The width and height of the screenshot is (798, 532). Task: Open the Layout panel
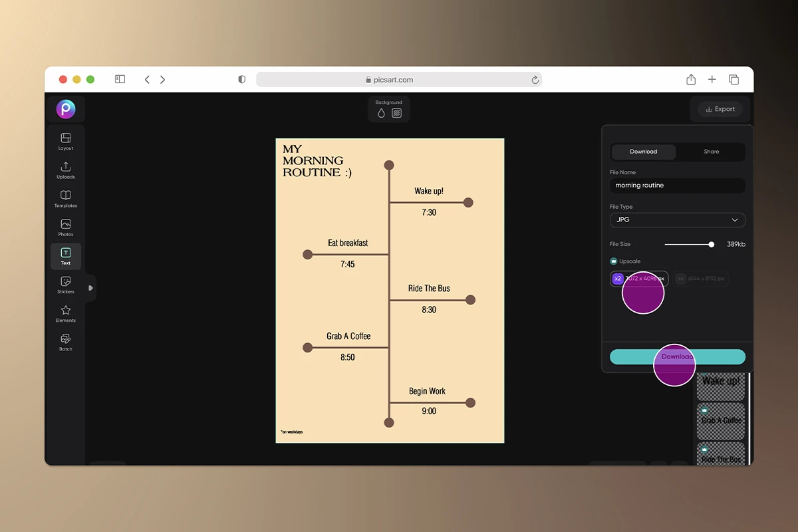tap(65, 141)
